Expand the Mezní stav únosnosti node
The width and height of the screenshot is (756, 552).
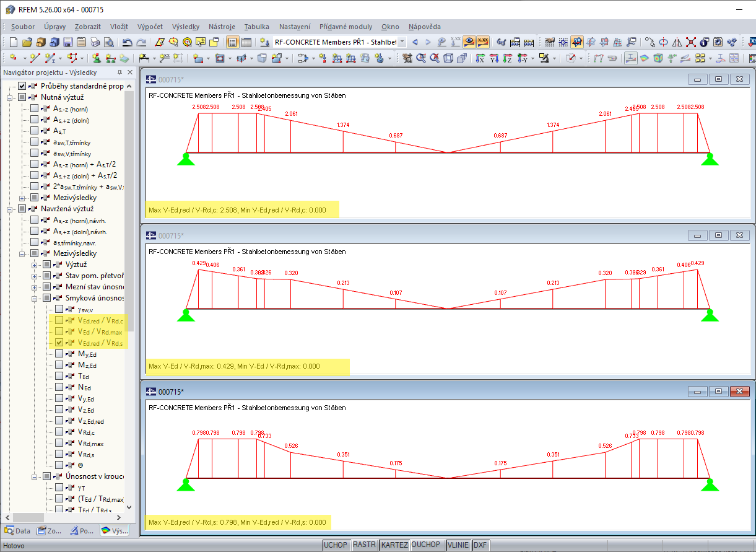pyautogui.click(x=35, y=287)
